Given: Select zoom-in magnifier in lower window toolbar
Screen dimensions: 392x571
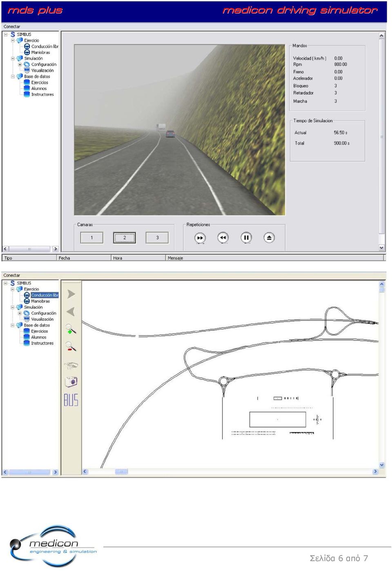Looking at the screenshot, I should click(x=71, y=329).
